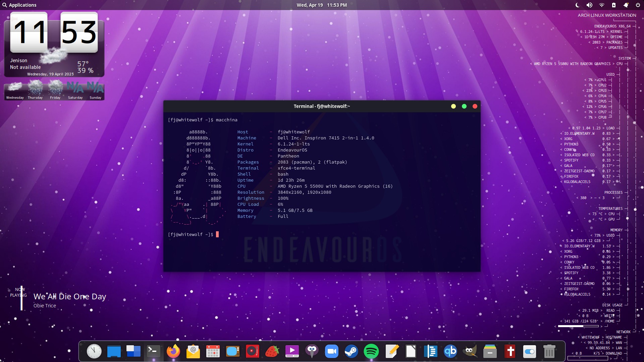Image resolution: width=644 pixels, height=362 pixels.
Task: Open the sound volume indicator
Action: [x=589, y=5]
